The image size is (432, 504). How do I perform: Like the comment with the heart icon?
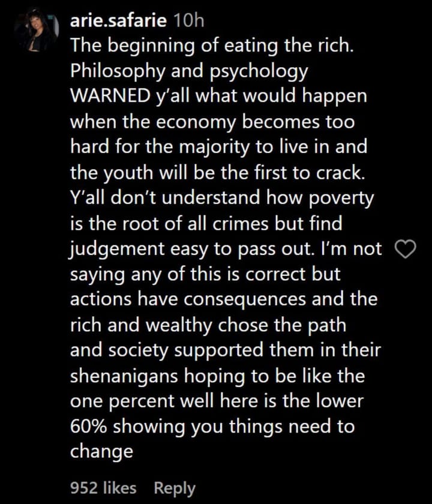tap(407, 250)
